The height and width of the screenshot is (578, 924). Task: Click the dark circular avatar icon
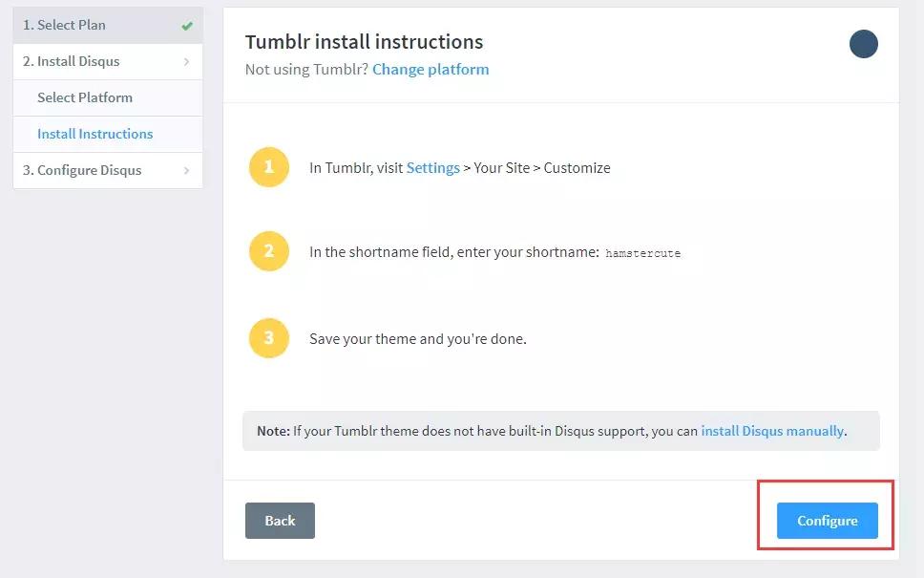(863, 44)
